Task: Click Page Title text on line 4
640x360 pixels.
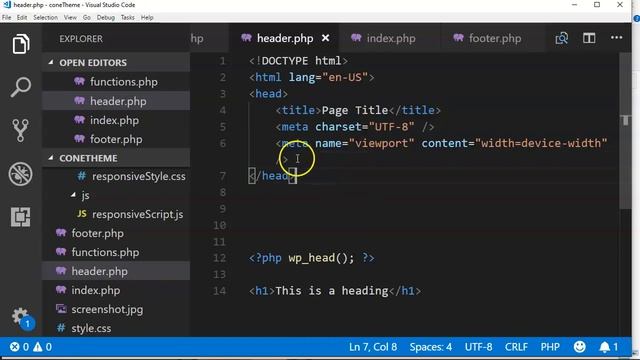Action: [355, 110]
